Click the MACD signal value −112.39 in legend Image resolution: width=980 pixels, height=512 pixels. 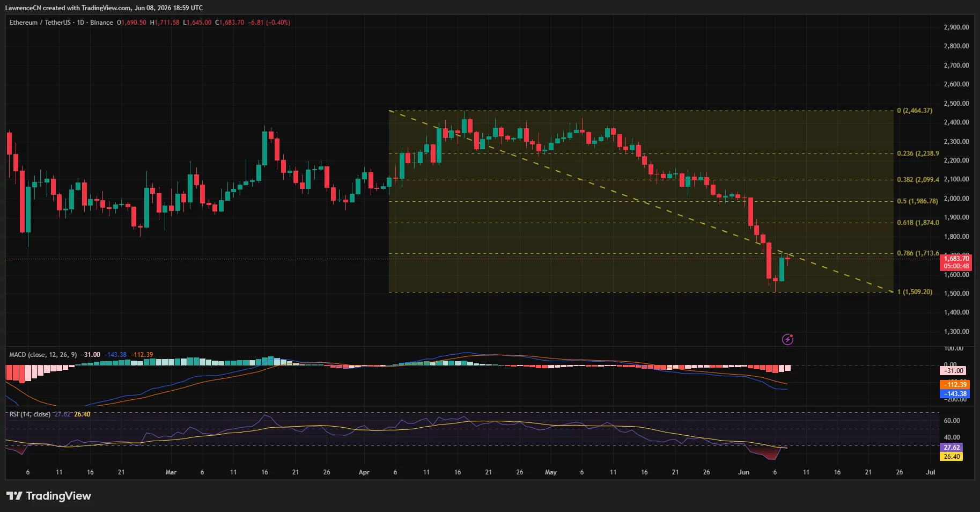142,355
